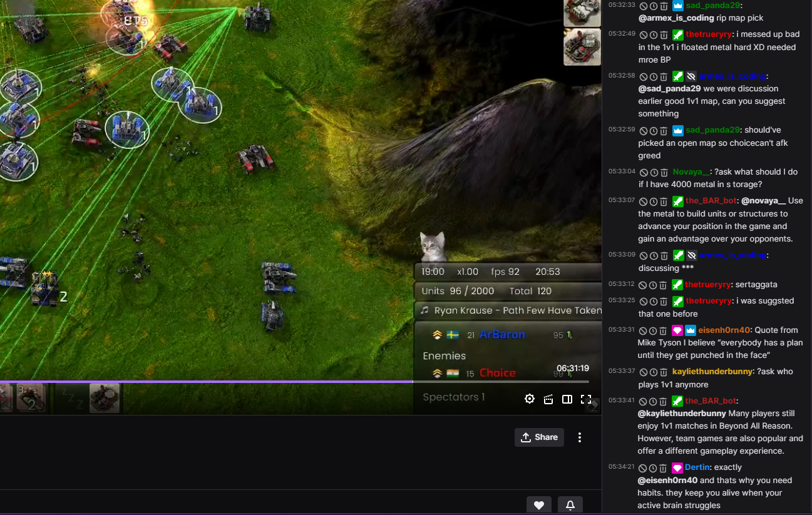Ban thetrueryry on the 05:32:49 message
Viewport: 812px width, 515px height.
644,34
